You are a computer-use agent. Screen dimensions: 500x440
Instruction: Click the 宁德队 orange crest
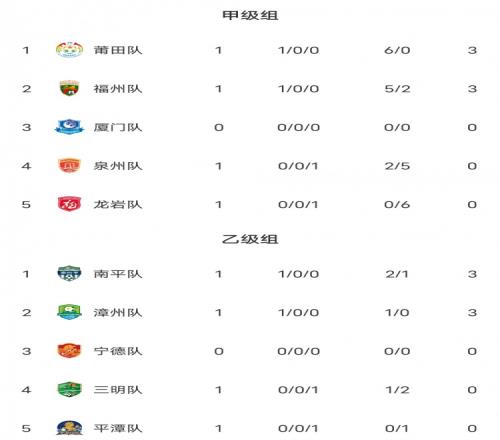coord(69,351)
